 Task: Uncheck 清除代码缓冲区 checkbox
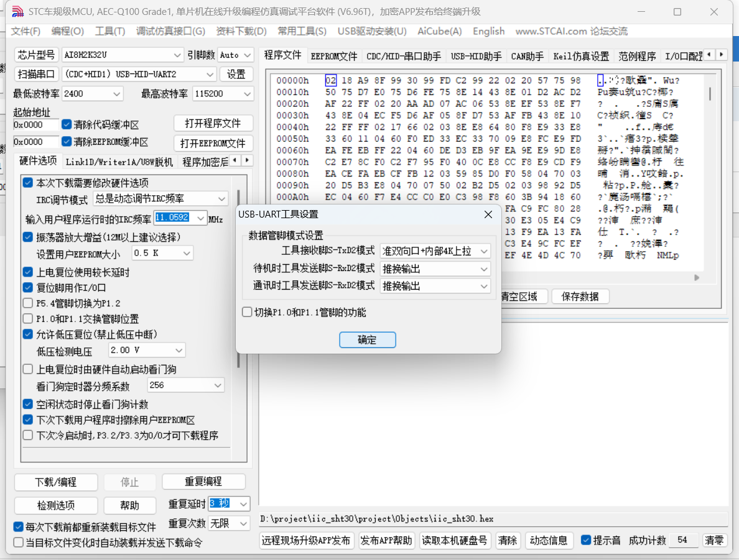67,124
